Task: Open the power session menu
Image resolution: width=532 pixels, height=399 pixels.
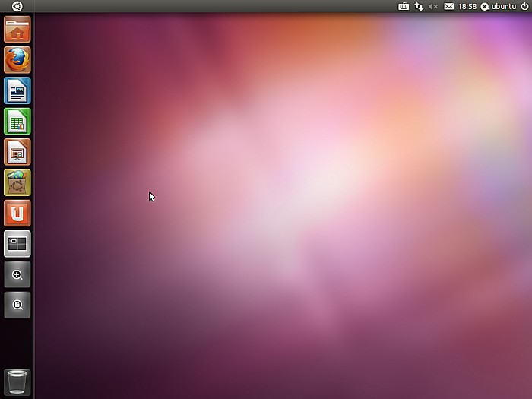Action: [524, 6]
